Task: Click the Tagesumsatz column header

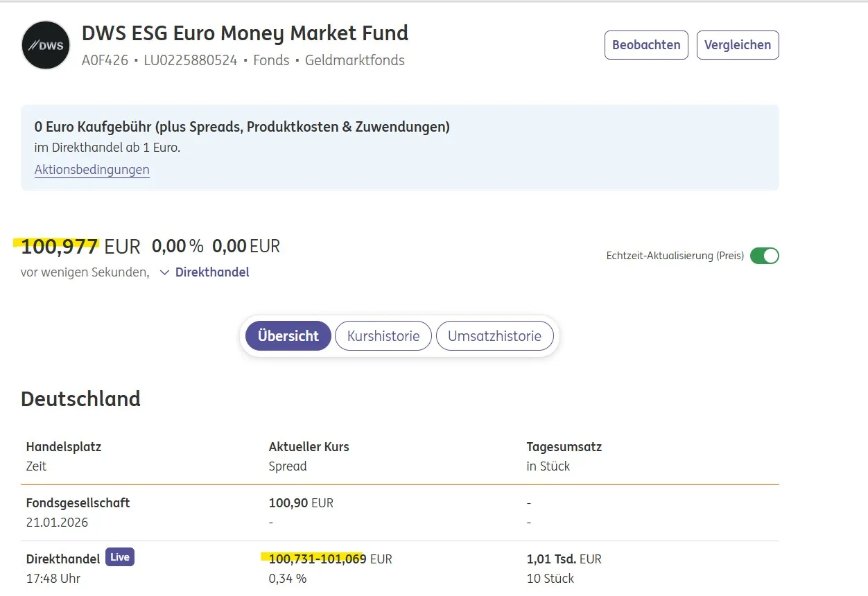Action: click(x=564, y=447)
